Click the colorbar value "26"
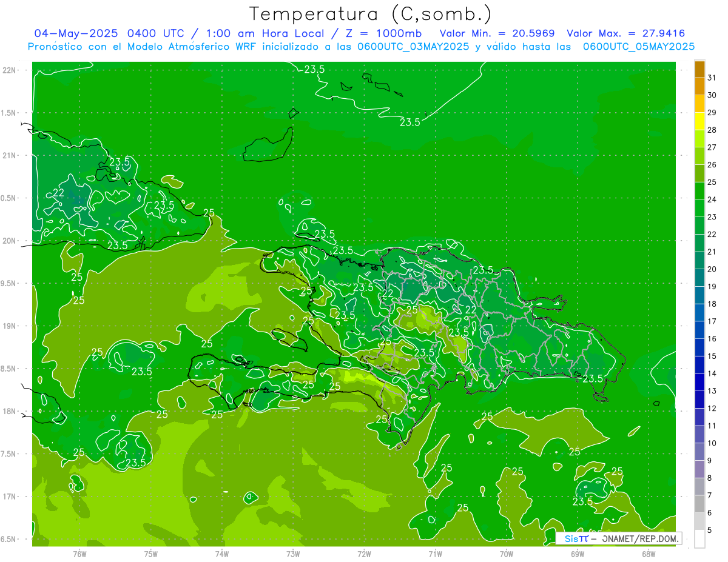The width and height of the screenshot is (728, 562). click(x=712, y=165)
